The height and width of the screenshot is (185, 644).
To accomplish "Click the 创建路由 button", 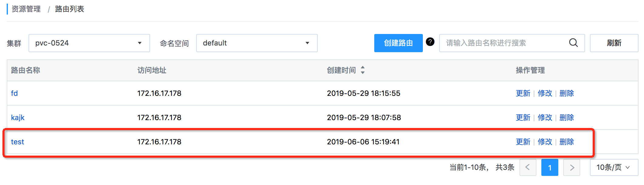I will (398, 43).
